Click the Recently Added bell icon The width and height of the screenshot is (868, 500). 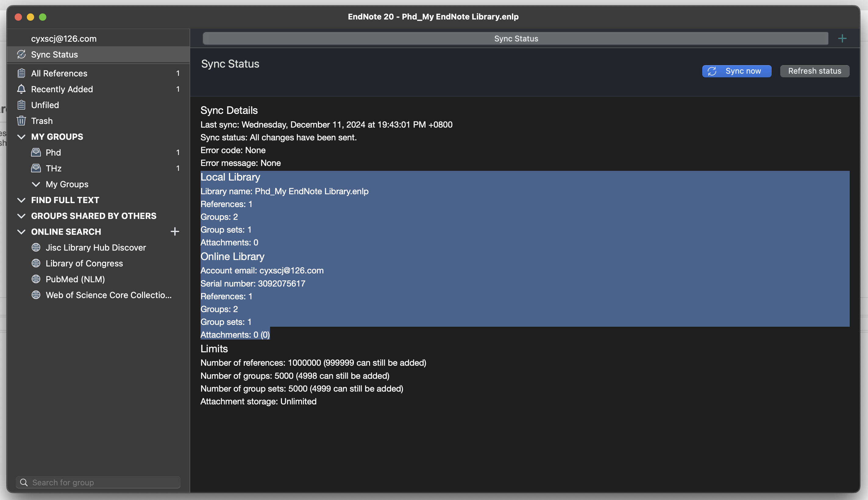[x=21, y=89]
